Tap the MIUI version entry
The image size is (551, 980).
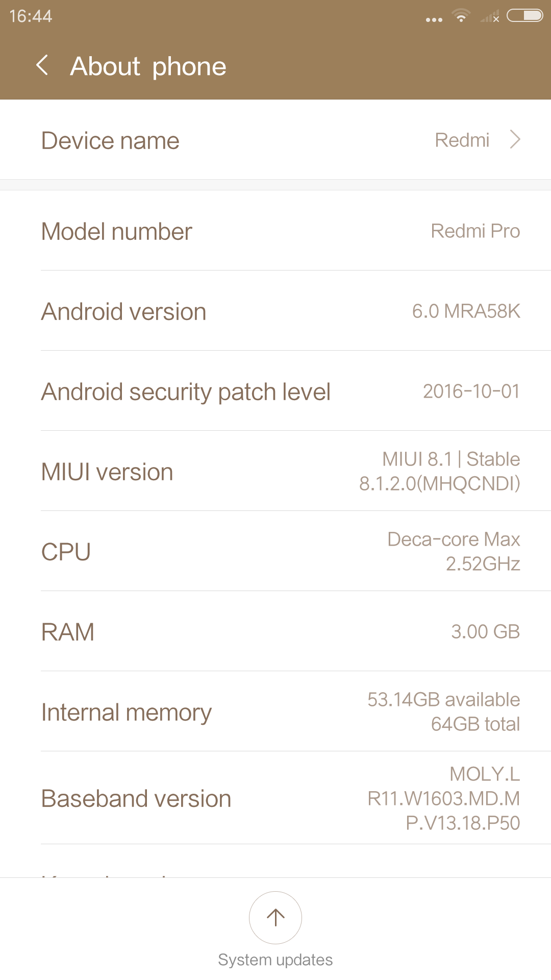[275, 472]
